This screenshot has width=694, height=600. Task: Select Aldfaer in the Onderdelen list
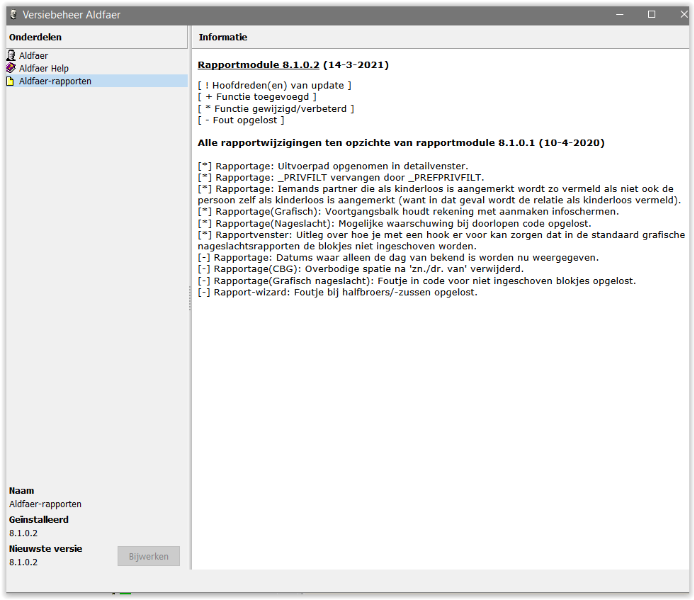click(x=33, y=56)
